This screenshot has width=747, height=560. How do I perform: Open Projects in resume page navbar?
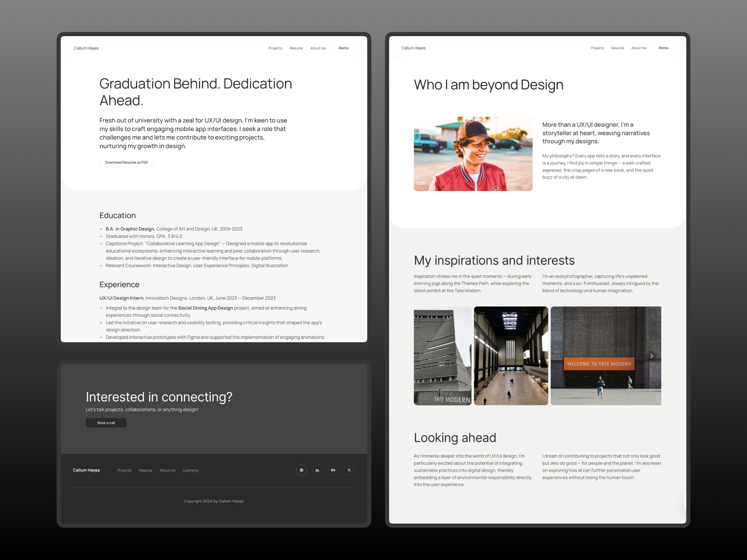click(275, 48)
